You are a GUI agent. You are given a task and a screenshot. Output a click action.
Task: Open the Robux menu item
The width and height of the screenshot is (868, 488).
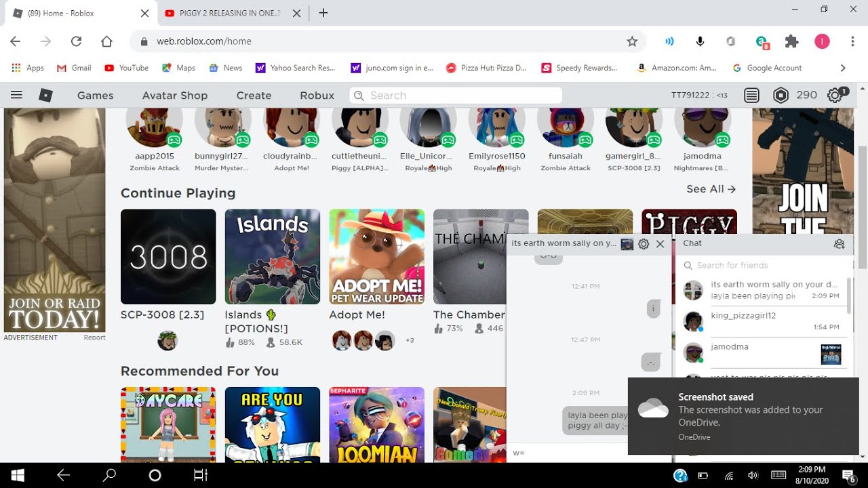pyautogui.click(x=317, y=96)
